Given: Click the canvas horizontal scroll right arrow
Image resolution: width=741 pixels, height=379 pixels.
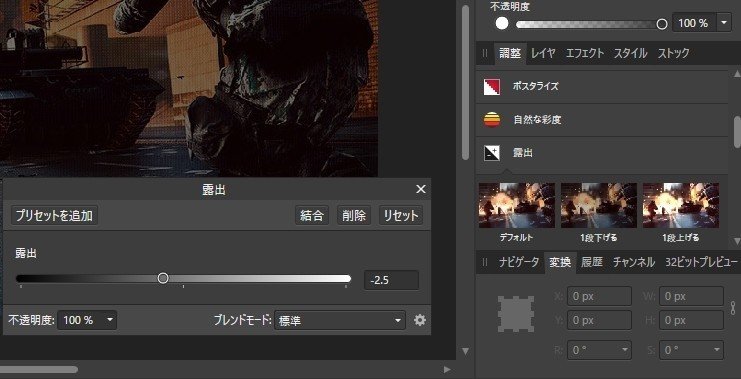Looking at the screenshot, I should point(447,370).
